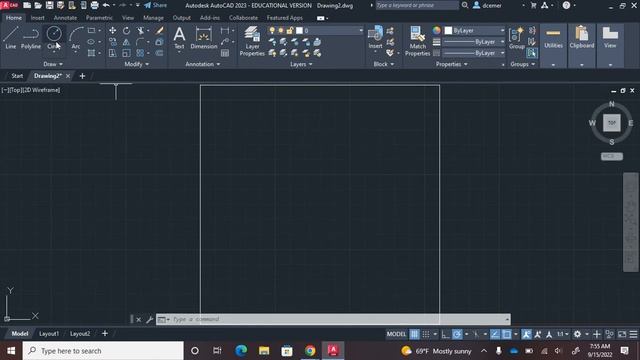Click the Group objects tool
This screenshot has height=360, width=640.
coord(517,38)
